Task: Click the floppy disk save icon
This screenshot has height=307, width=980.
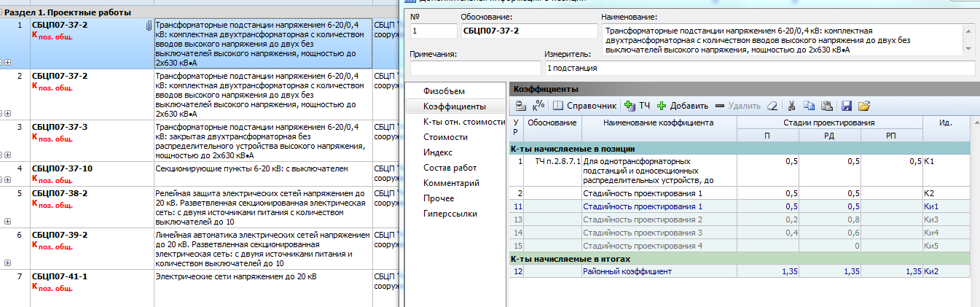Action: [x=847, y=106]
